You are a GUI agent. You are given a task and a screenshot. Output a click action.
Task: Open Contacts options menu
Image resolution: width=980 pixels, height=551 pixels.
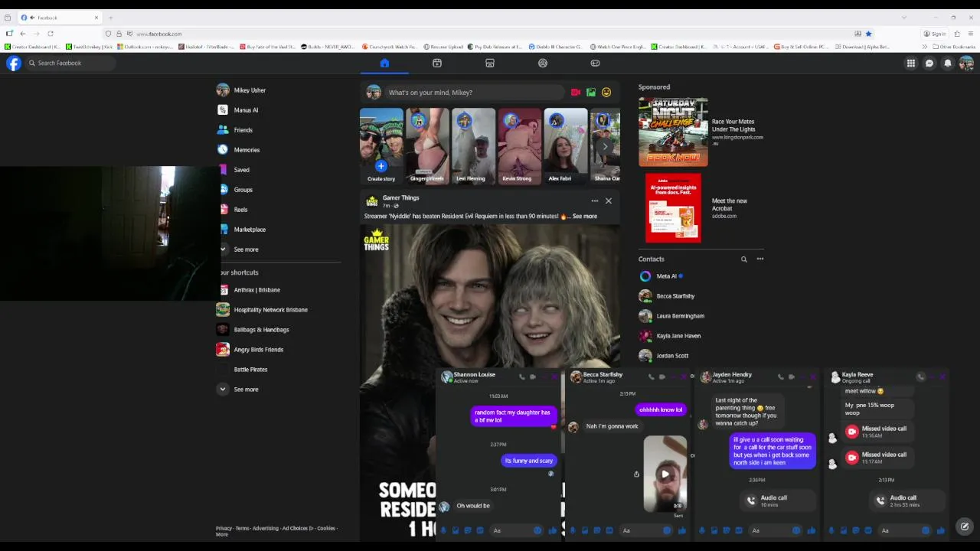760,259
